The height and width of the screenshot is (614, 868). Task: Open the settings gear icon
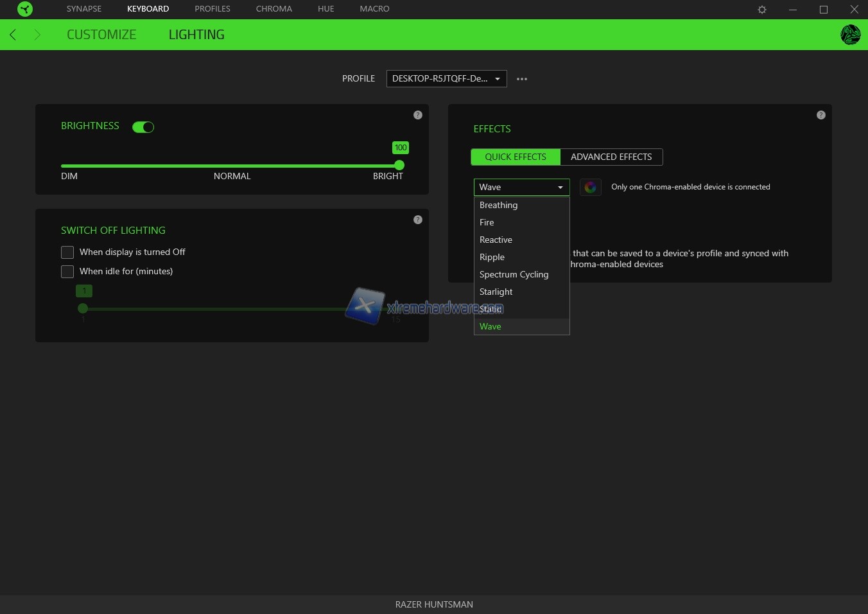click(x=762, y=10)
